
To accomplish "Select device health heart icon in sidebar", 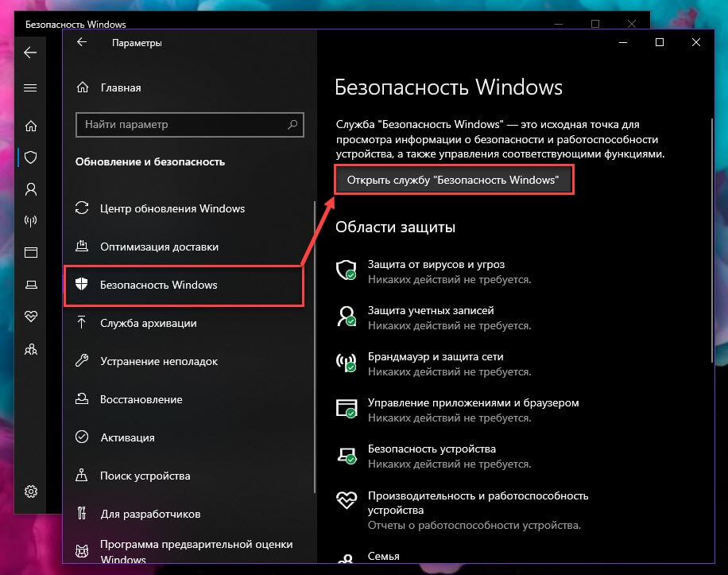I will [x=31, y=317].
